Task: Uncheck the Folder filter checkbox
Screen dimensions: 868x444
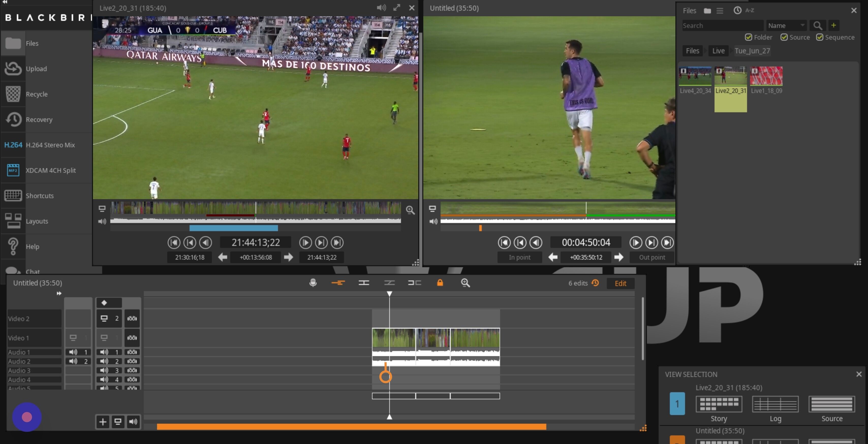Action: (749, 37)
